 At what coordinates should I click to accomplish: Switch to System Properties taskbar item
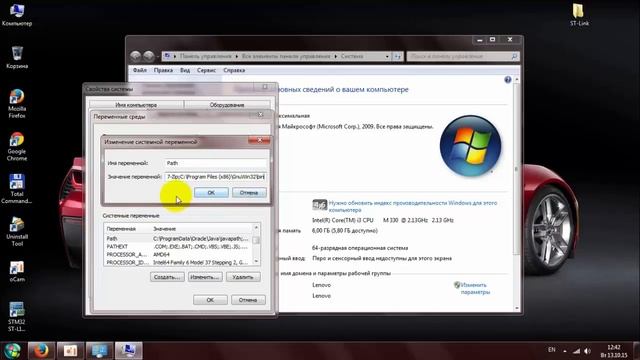pyautogui.click(x=129, y=351)
